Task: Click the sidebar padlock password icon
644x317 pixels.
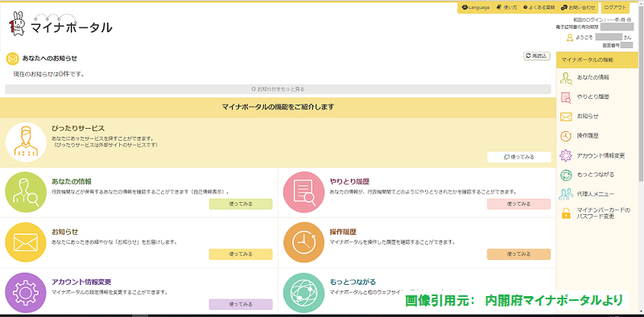Action: tap(566, 213)
